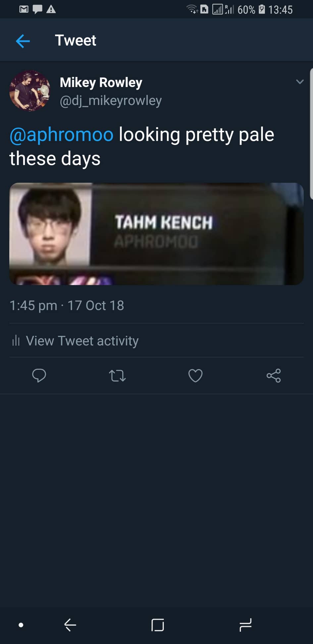The height and width of the screenshot is (644, 313).
Task: Expand the tweet options chevron menu
Action: (300, 82)
